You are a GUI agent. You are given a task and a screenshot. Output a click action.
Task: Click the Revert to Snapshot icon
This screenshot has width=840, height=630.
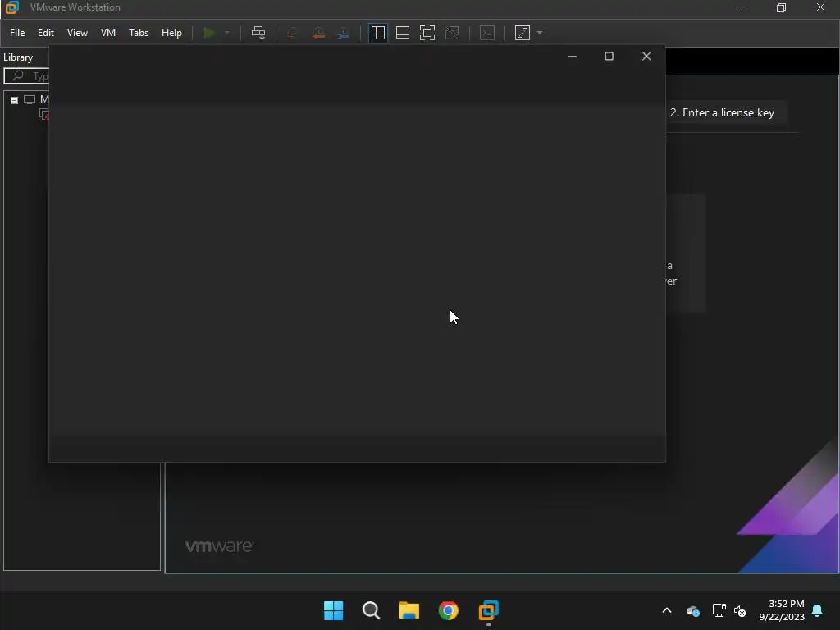[318, 33]
